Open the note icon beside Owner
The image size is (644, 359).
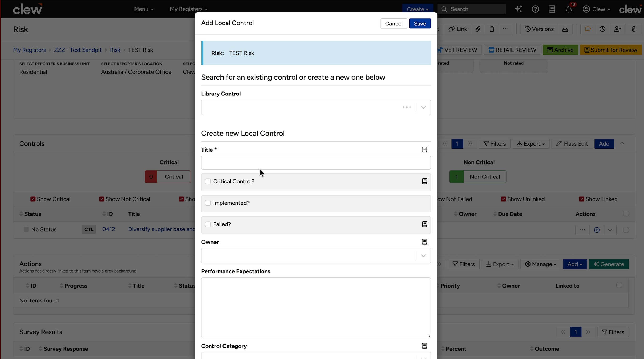click(x=424, y=242)
